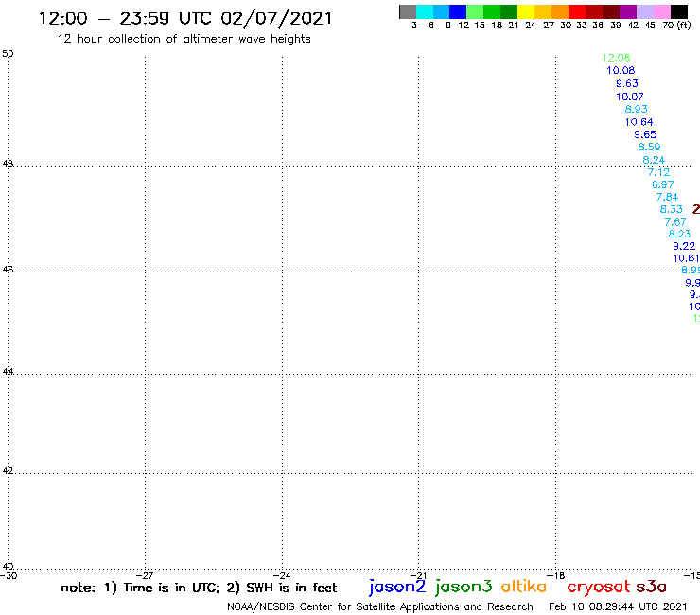Select the light green swatch above label 15
Image resolution: width=700 pixels, height=615 pixels.
475,11
